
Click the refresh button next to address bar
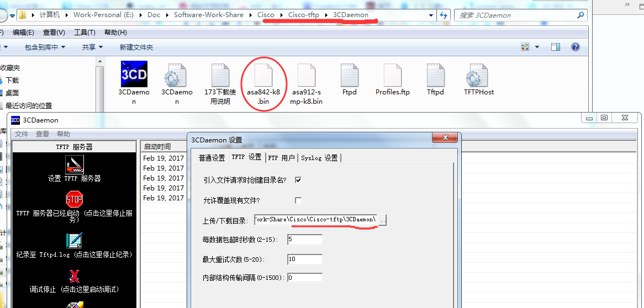[444, 15]
